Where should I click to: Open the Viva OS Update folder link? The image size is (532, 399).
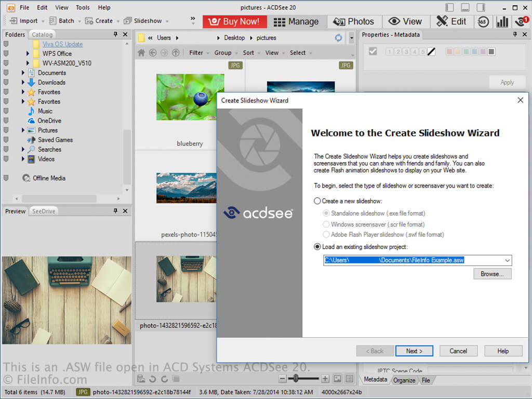62,44
